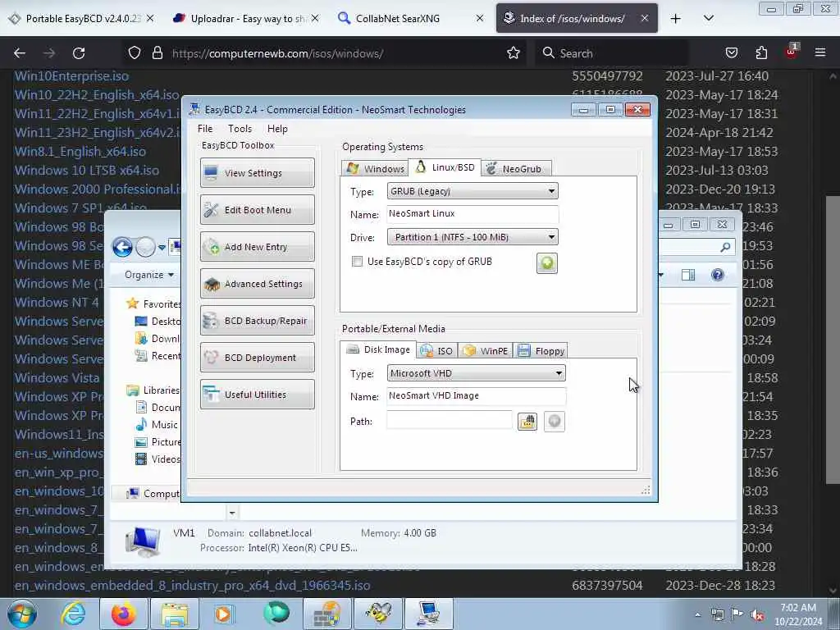Expand the Partition 1 drive dropdown
The image size is (840, 630).
(x=472, y=237)
